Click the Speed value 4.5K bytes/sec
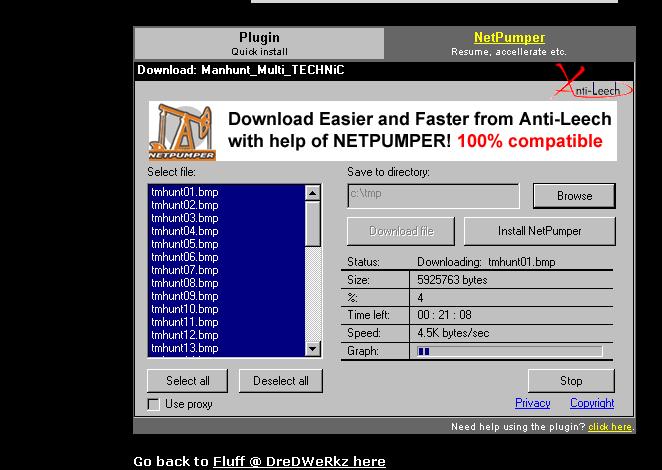The height and width of the screenshot is (470, 662). point(453,333)
